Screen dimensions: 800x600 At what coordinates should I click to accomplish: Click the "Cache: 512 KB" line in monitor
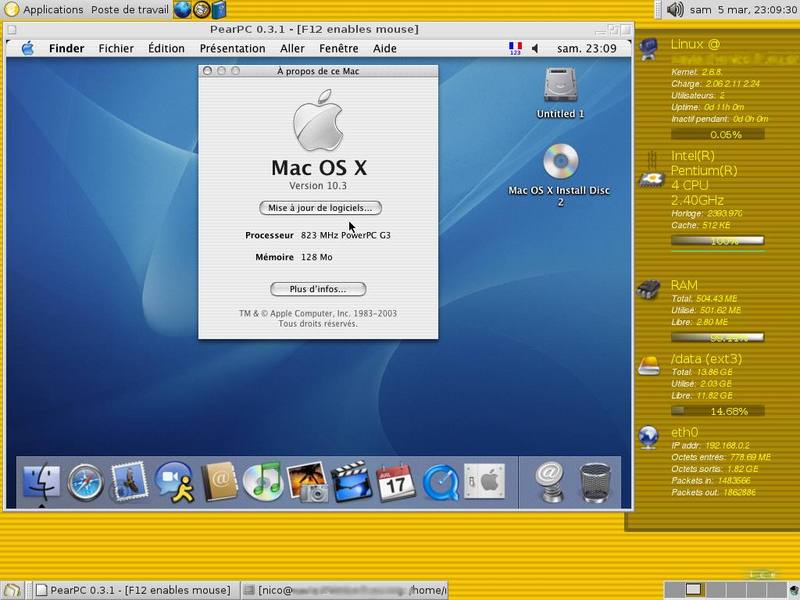(701, 225)
